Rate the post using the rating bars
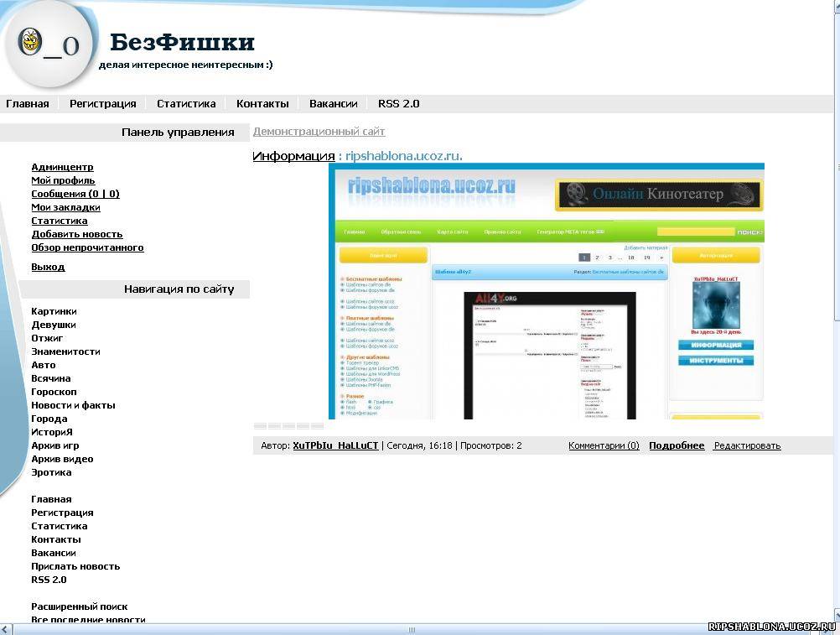 pos(288,426)
